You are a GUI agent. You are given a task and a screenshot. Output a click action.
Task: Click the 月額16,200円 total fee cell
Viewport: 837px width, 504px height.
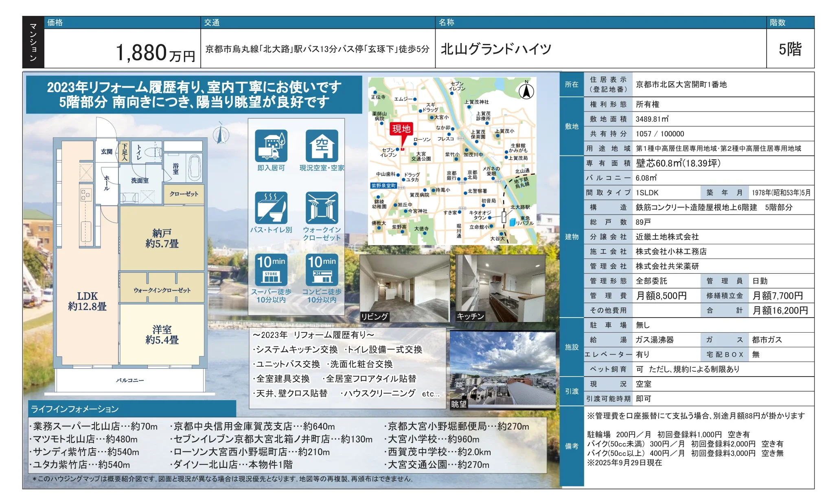pos(781,310)
